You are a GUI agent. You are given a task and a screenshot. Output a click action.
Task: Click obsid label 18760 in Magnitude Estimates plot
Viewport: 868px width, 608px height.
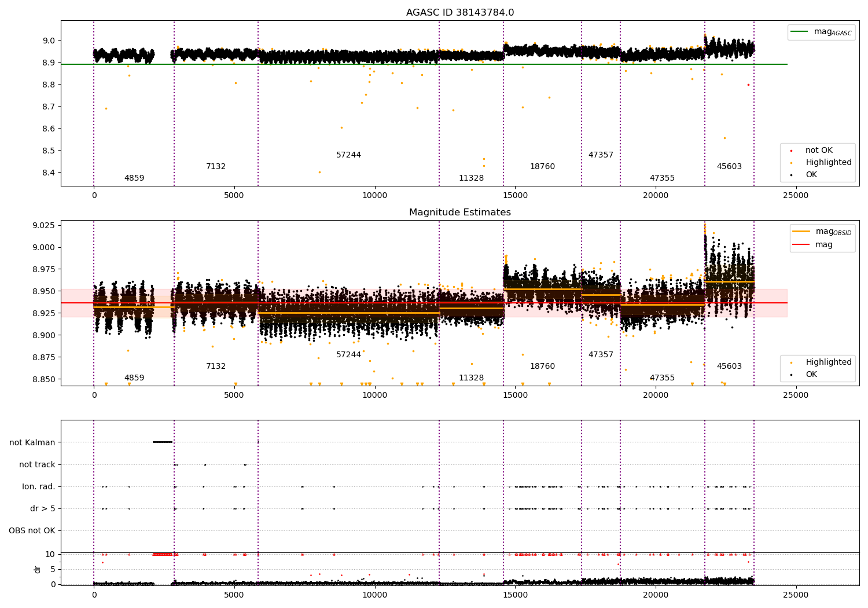(x=543, y=367)
